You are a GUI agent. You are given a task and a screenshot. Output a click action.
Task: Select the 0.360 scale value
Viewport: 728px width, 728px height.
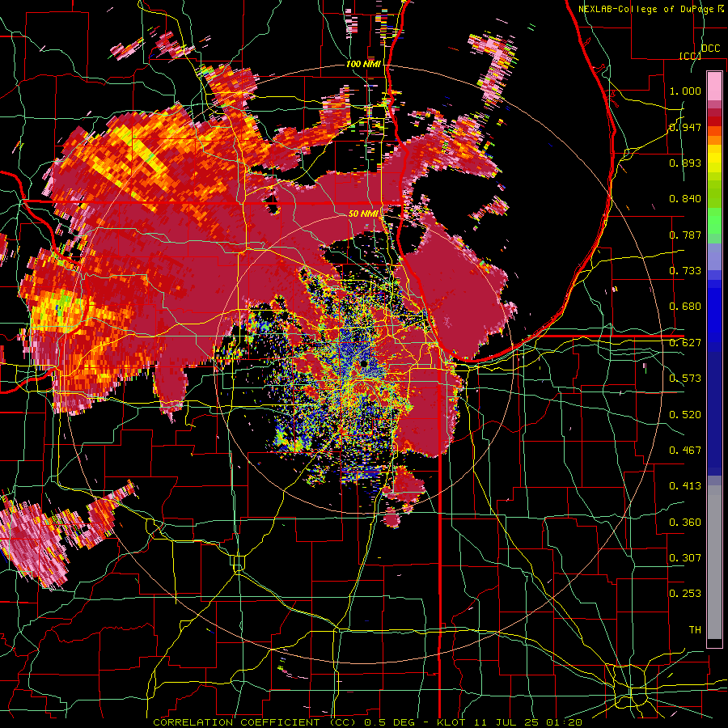(685, 523)
